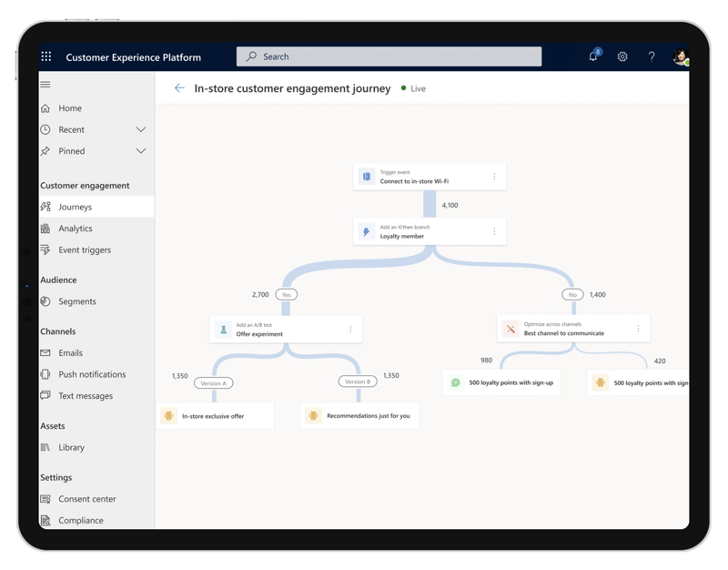728x570 pixels.
Task: Select the 500 loyalty points with sign-up tile
Action: click(x=501, y=382)
